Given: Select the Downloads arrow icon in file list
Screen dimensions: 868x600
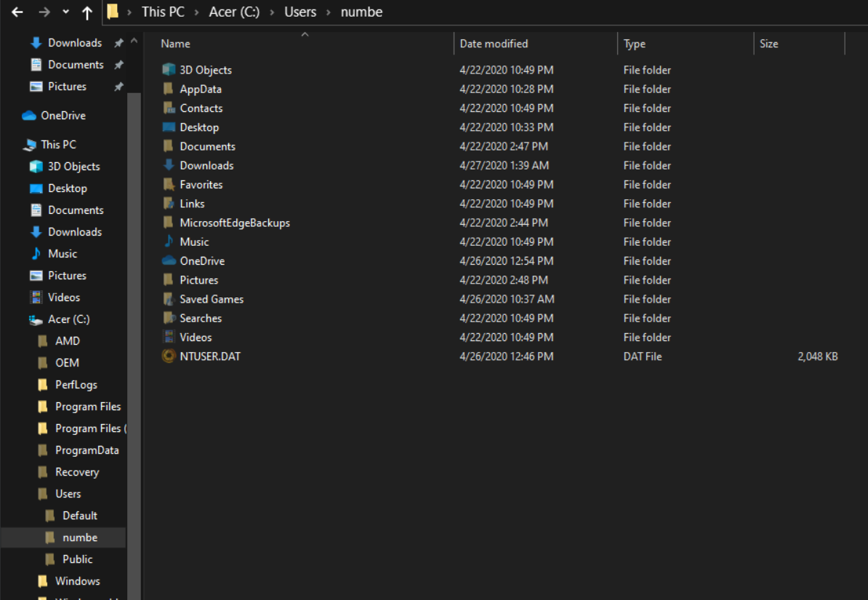Looking at the screenshot, I should (x=169, y=164).
